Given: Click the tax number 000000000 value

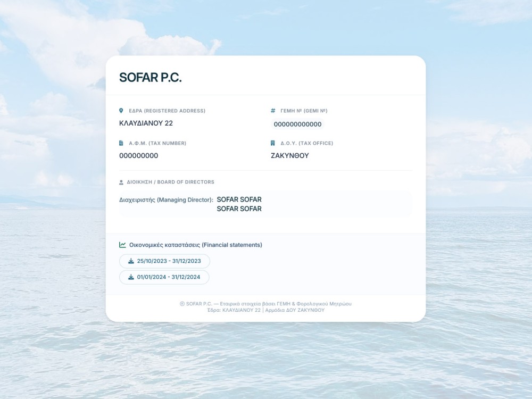Looking at the screenshot, I should point(138,156).
